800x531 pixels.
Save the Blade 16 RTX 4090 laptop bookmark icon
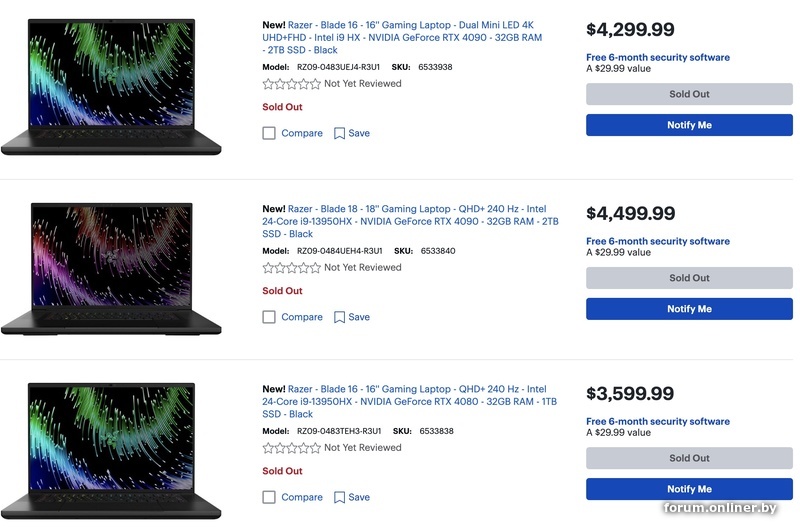[x=340, y=133]
